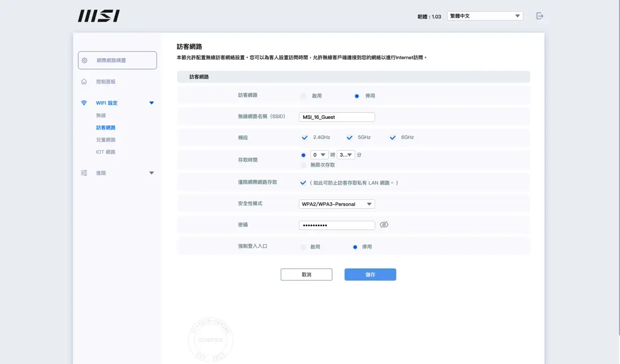Click the sliders icon beside 進階
This screenshot has width=620, height=364.
tap(84, 173)
